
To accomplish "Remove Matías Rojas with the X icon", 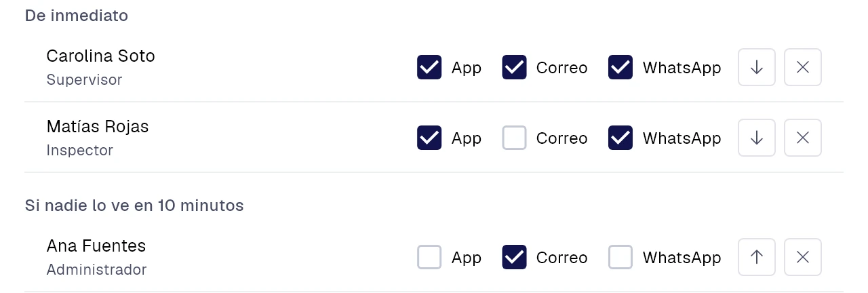I will [803, 138].
